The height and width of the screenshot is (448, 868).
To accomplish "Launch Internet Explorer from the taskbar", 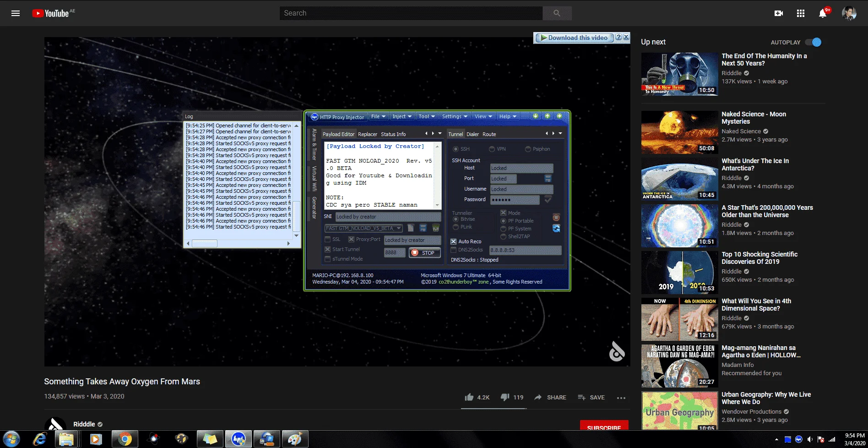I will pyautogui.click(x=40, y=439).
